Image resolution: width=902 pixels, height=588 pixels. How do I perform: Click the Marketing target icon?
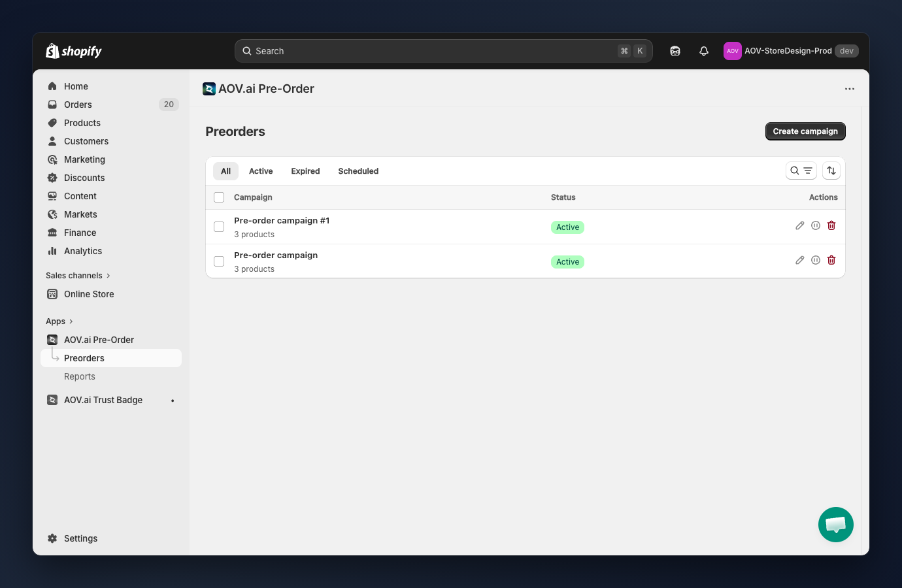click(52, 159)
